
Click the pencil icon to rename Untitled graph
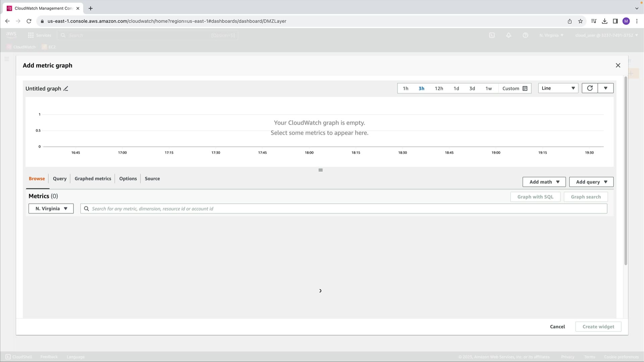(66, 89)
